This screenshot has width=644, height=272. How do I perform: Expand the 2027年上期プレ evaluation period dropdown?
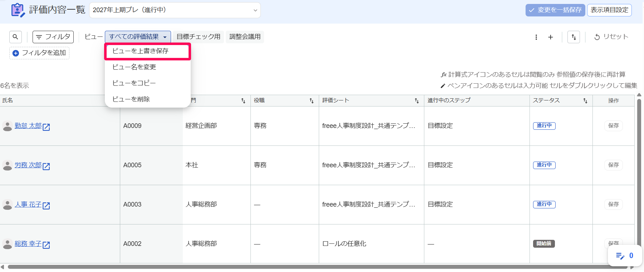click(x=175, y=10)
